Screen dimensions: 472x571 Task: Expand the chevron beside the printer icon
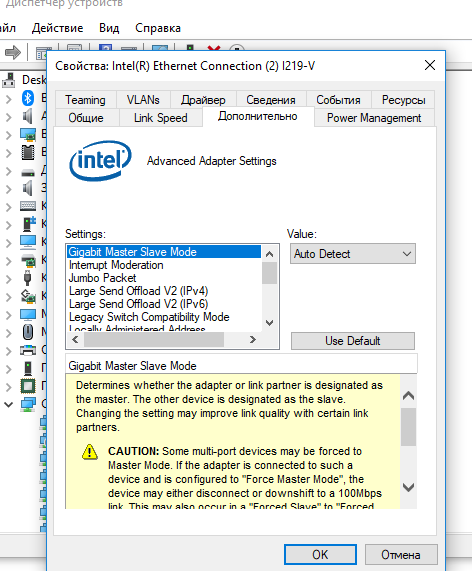[9, 351]
